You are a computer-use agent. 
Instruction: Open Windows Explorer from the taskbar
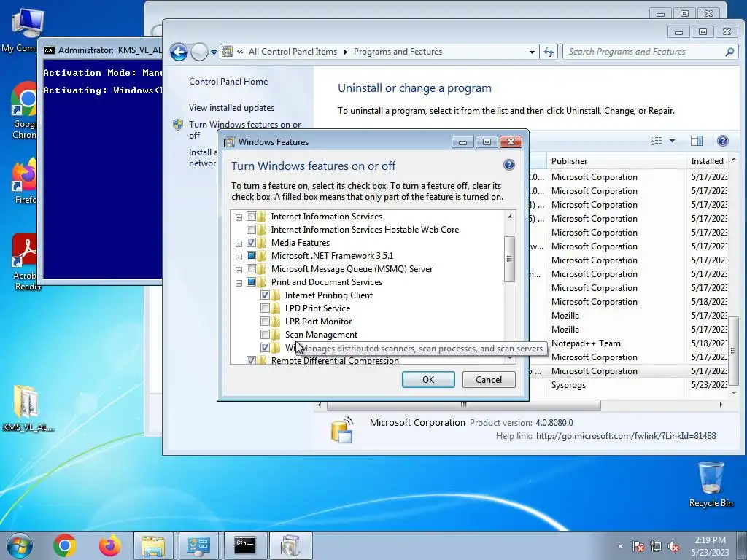(153, 545)
